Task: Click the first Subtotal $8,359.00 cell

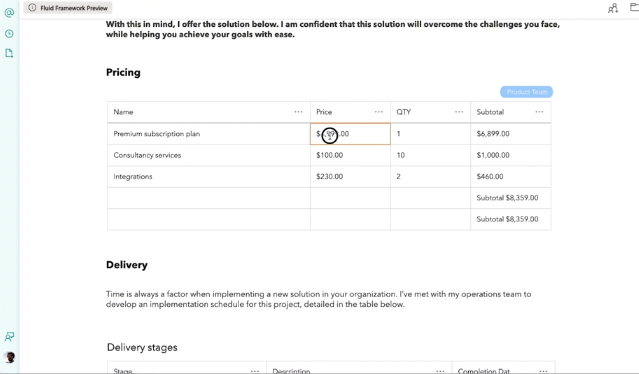Action: pyautogui.click(x=511, y=198)
